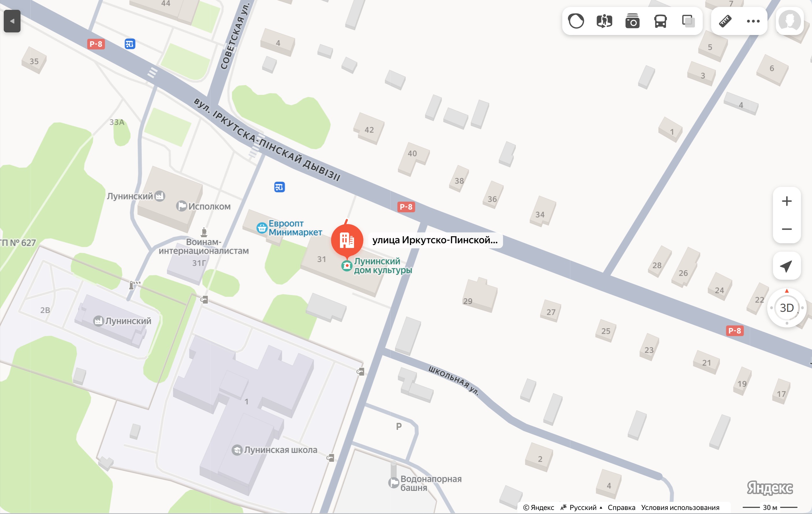Toggle the traffic layer icon
This screenshot has width=812, height=514.
point(576,21)
